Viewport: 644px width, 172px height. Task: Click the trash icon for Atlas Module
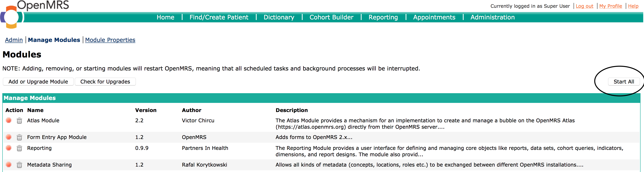click(x=19, y=121)
